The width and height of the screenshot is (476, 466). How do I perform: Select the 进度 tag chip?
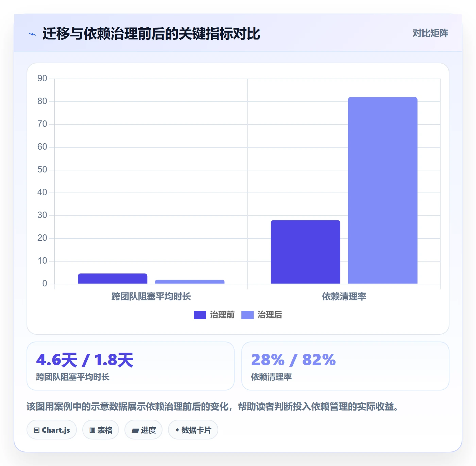point(143,430)
